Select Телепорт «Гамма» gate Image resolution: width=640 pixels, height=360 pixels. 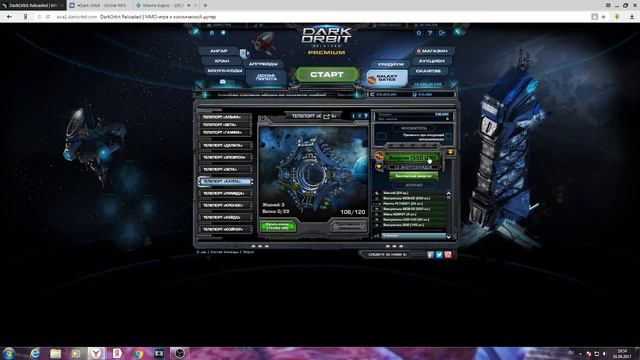tap(225, 132)
